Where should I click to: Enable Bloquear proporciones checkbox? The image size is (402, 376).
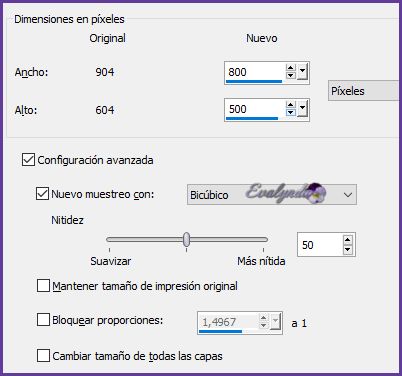(x=43, y=319)
